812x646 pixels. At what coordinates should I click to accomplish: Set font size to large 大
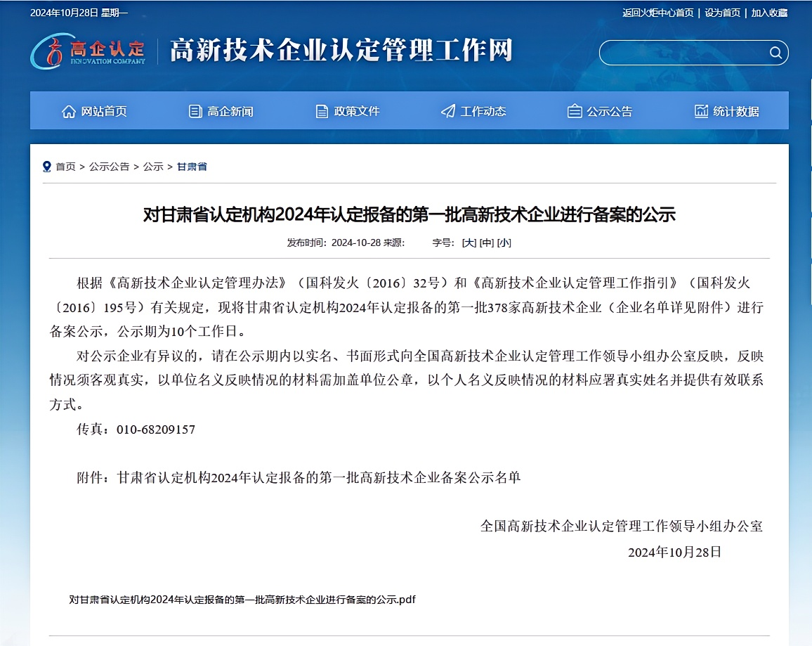pyautogui.click(x=469, y=243)
